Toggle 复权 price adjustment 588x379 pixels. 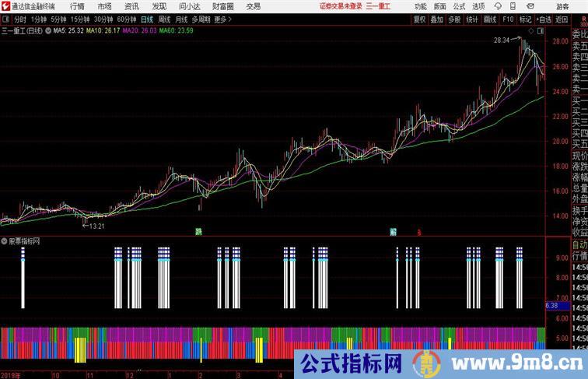pos(420,19)
